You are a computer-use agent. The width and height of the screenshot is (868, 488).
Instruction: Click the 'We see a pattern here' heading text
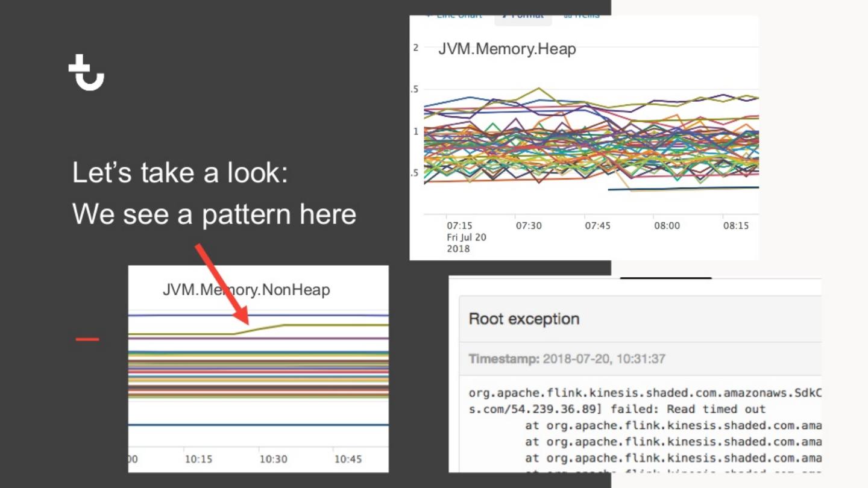point(214,214)
